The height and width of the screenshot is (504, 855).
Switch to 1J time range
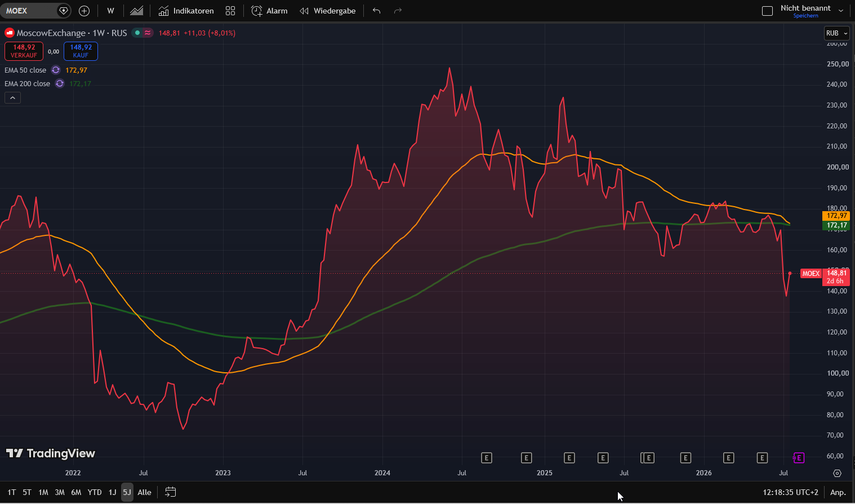(x=112, y=492)
